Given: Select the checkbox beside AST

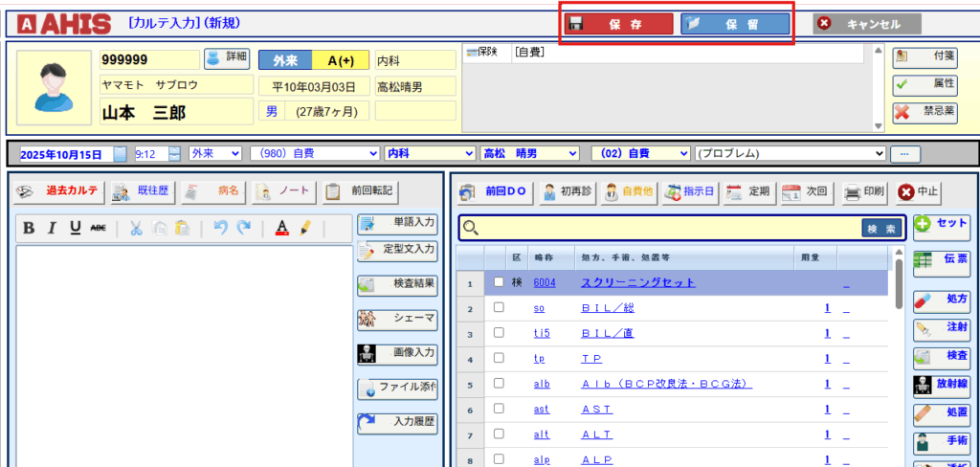Looking at the screenshot, I should (499, 409).
